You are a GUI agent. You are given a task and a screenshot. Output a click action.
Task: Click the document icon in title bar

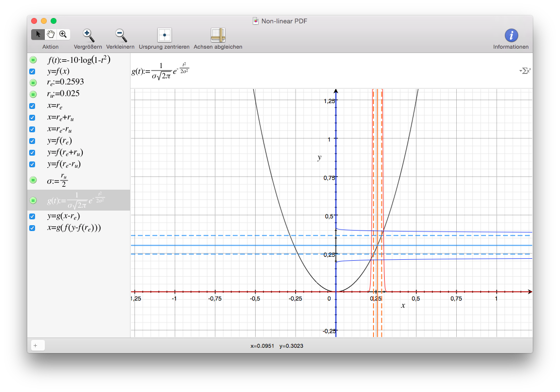(x=255, y=21)
